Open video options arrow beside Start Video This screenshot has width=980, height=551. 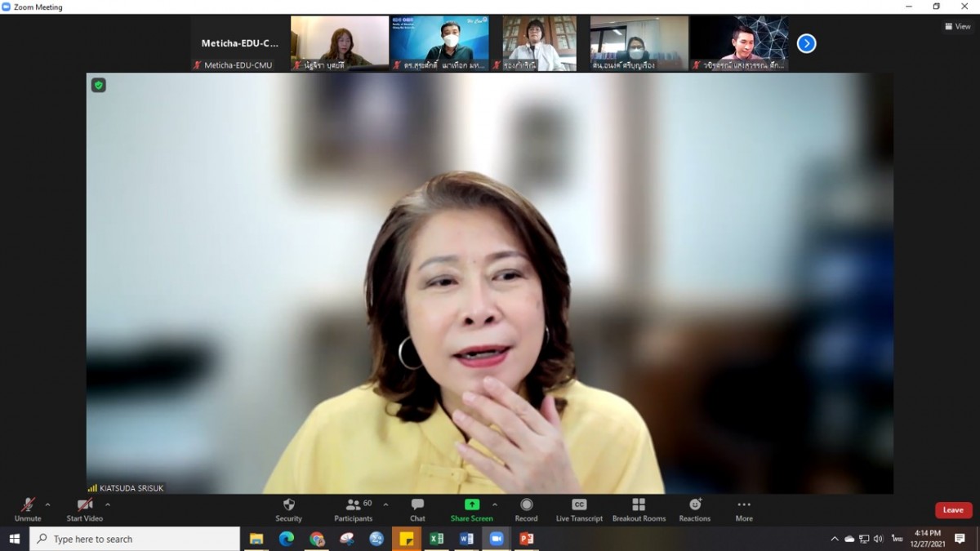pyautogui.click(x=108, y=504)
